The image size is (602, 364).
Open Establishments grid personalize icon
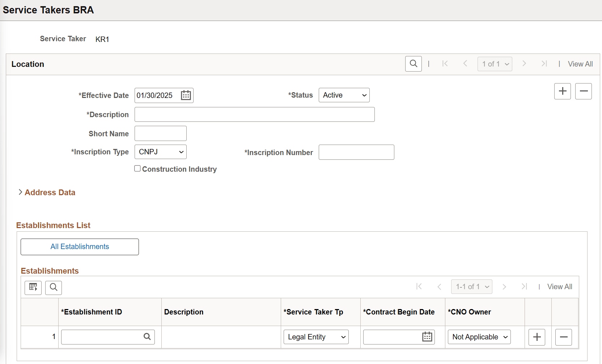33,288
